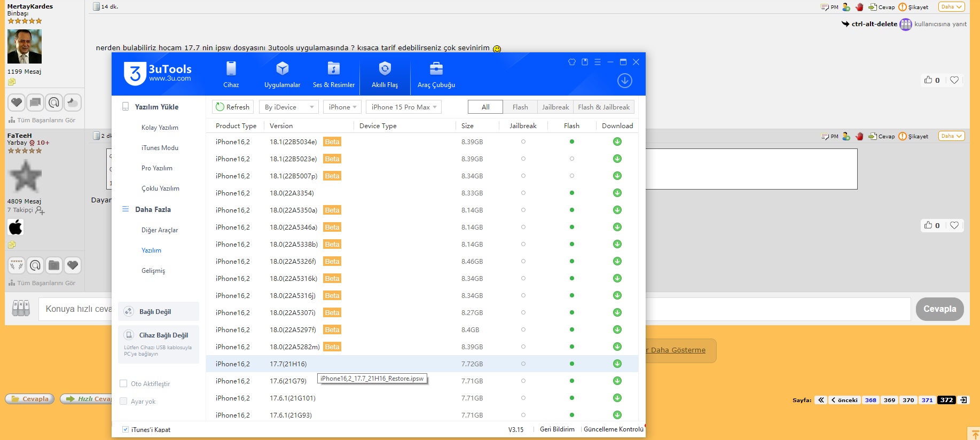Like MertayKardes post thumbs-up icon

click(x=928, y=80)
